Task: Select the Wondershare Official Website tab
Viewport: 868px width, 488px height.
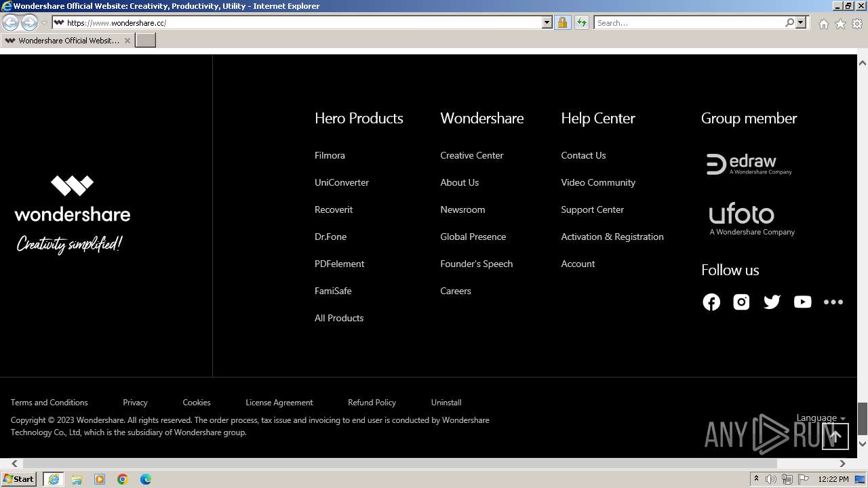Action: coord(66,41)
